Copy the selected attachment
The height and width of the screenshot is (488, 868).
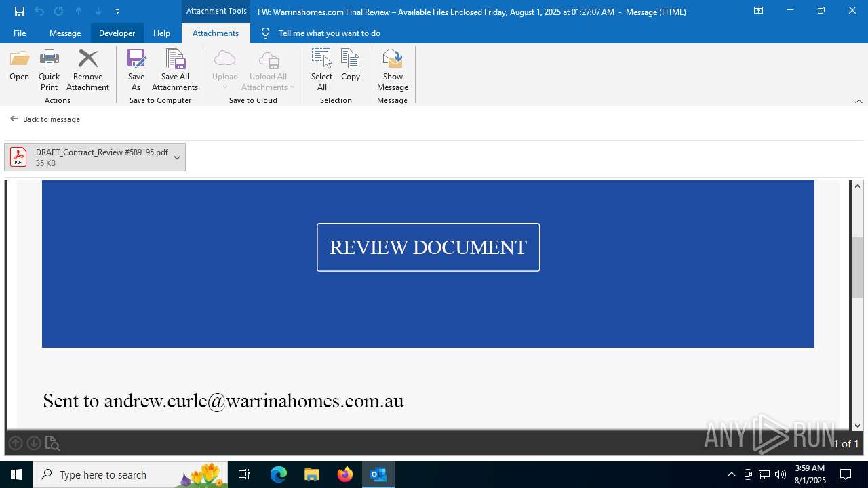[351, 66]
